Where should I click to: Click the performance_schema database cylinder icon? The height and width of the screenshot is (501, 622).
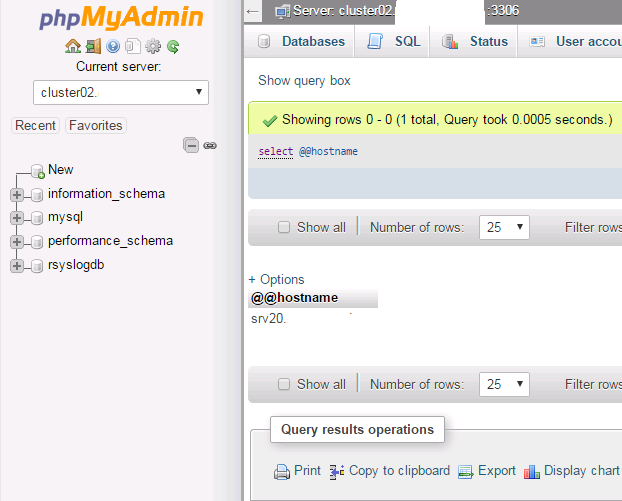tap(37, 242)
